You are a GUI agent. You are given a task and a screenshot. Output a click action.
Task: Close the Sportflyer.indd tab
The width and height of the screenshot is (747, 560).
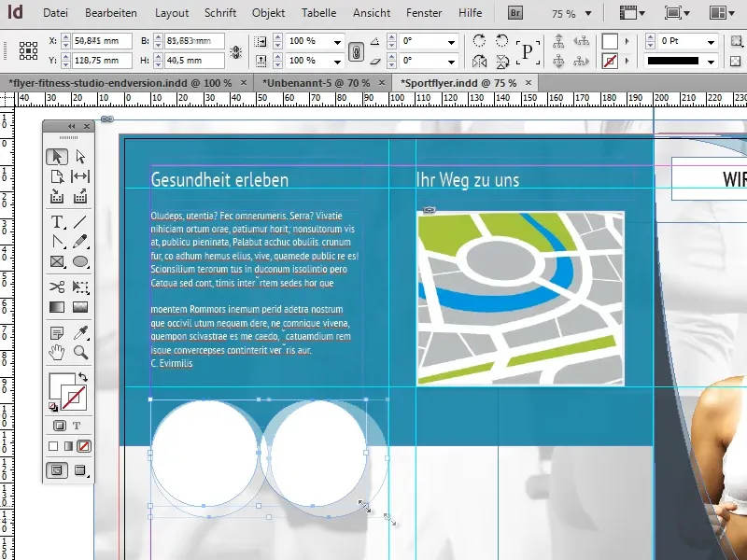point(529,82)
